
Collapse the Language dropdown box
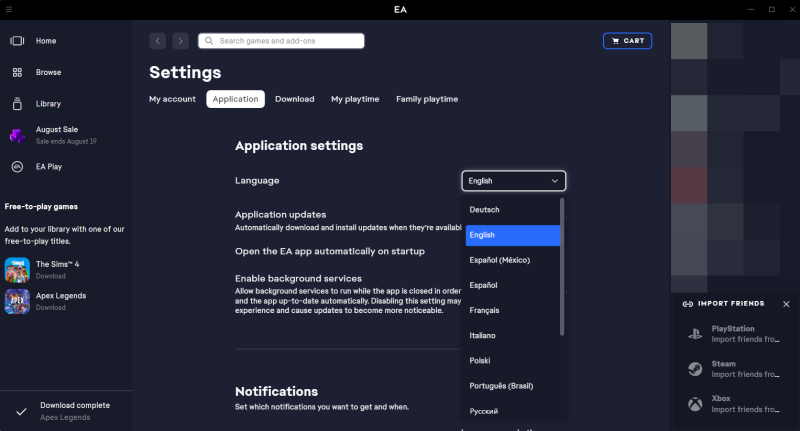tap(514, 181)
